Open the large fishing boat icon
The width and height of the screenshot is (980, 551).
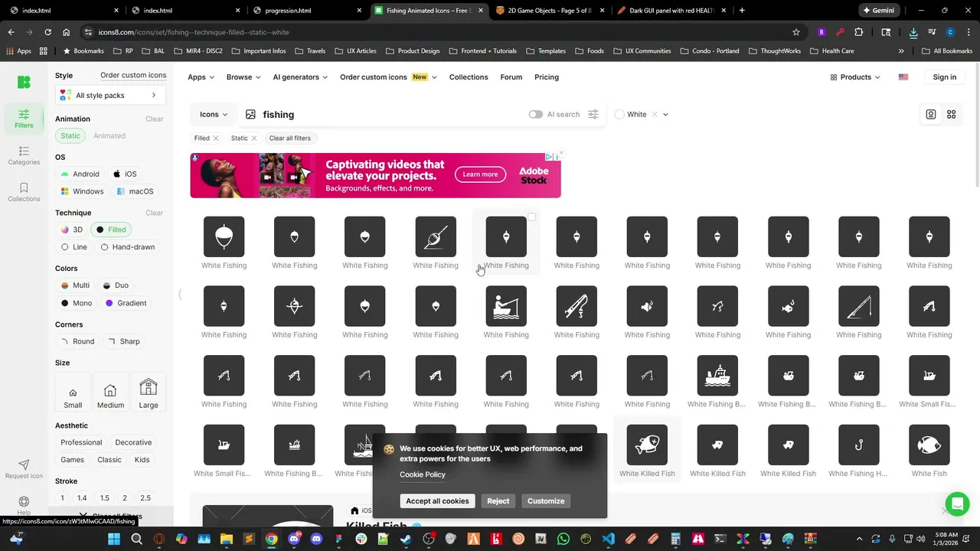pyautogui.click(x=717, y=376)
